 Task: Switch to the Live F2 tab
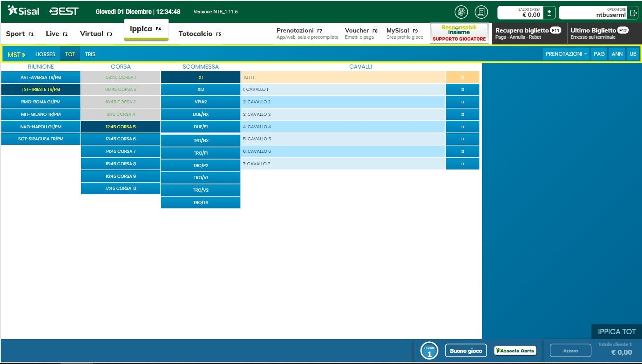(57, 34)
